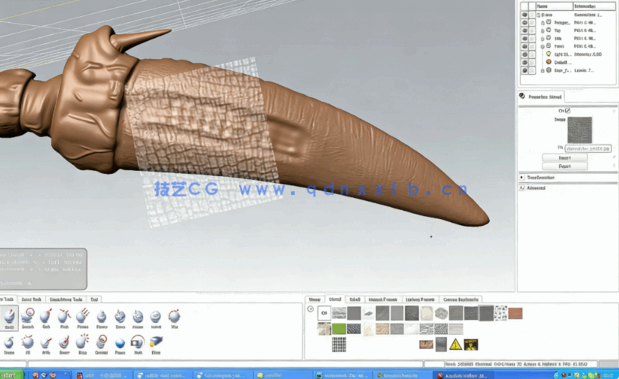Select the Amplify sculpt tool
This screenshot has width=619, height=379.
(x=101, y=344)
